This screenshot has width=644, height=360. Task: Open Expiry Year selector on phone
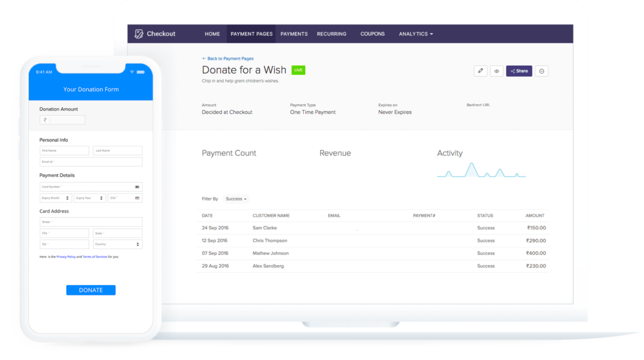click(x=89, y=198)
